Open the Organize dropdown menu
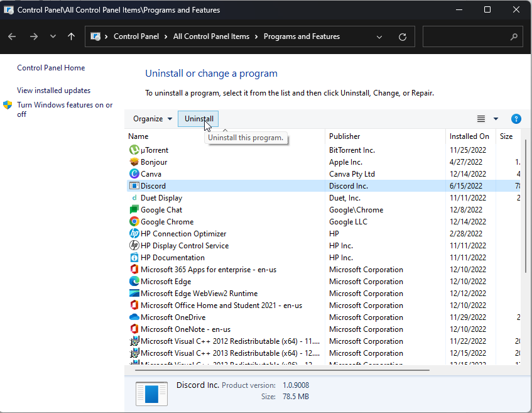 click(153, 119)
